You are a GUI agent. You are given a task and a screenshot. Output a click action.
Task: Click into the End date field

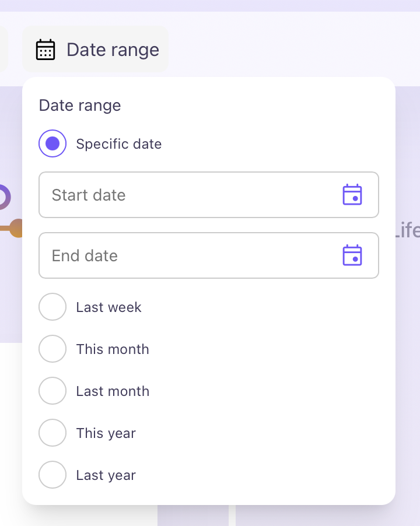(x=187, y=255)
